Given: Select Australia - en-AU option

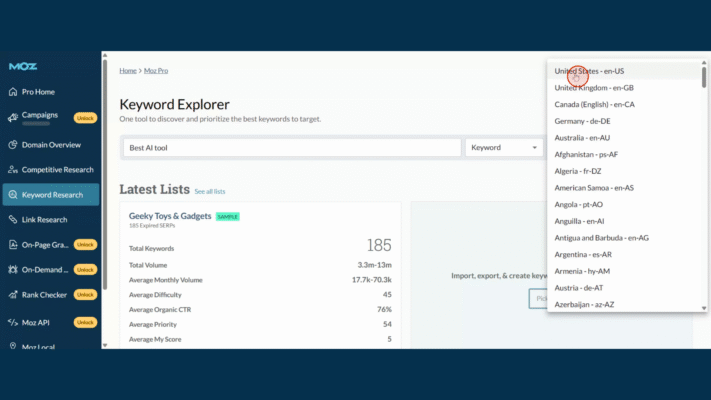Looking at the screenshot, I should (624, 138).
